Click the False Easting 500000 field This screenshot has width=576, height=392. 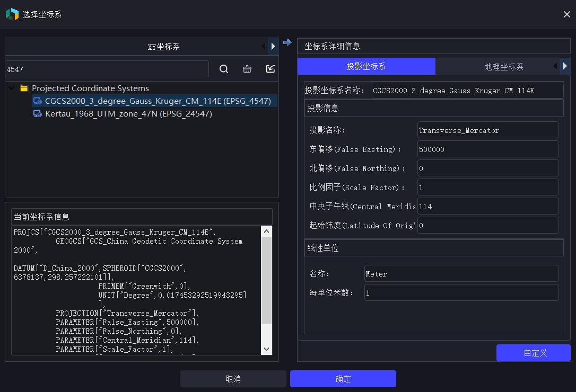(x=488, y=149)
